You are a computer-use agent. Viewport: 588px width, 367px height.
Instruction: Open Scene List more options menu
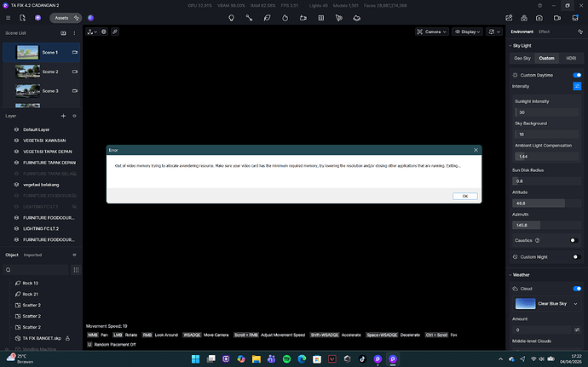click(x=74, y=33)
